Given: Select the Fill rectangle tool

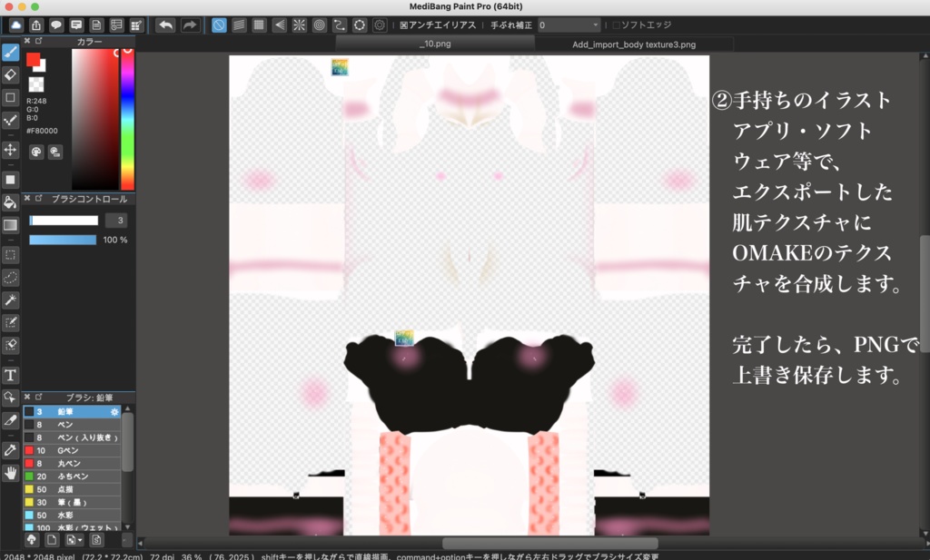Looking at the screenshot, I should pos(11,180).
